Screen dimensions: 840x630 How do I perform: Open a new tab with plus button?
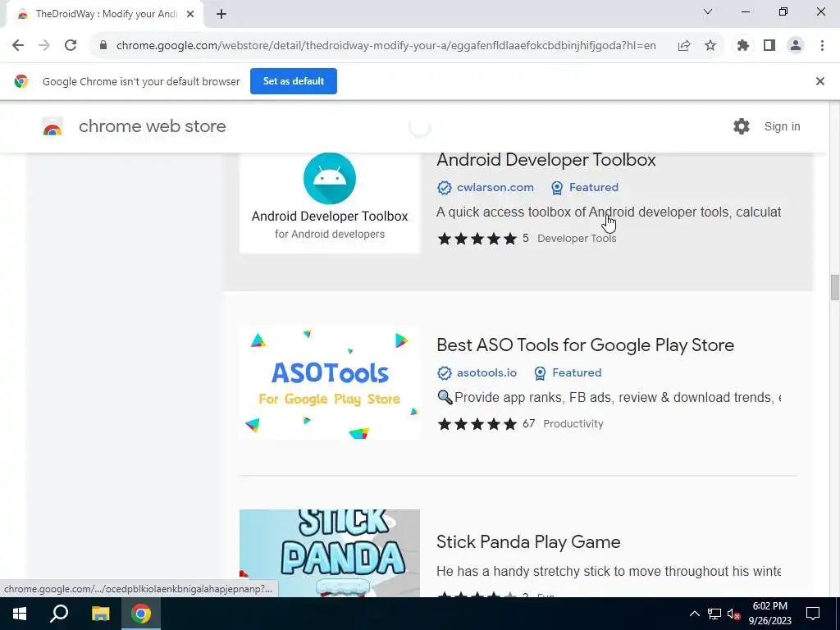tap(221, 14)
